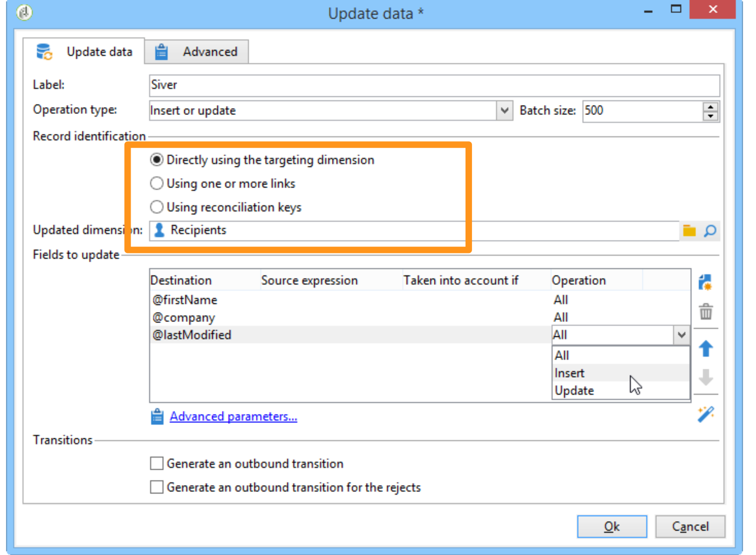Check Generate an outbound transition for the rejects
This screenshot has width=756, height=555.
157,487
